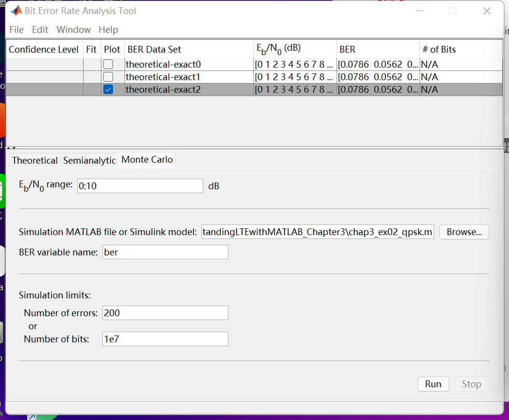This screenshot has height=420, width=509.
Task: Click the # of Bits column header
Action: click(x=461, y=49)
